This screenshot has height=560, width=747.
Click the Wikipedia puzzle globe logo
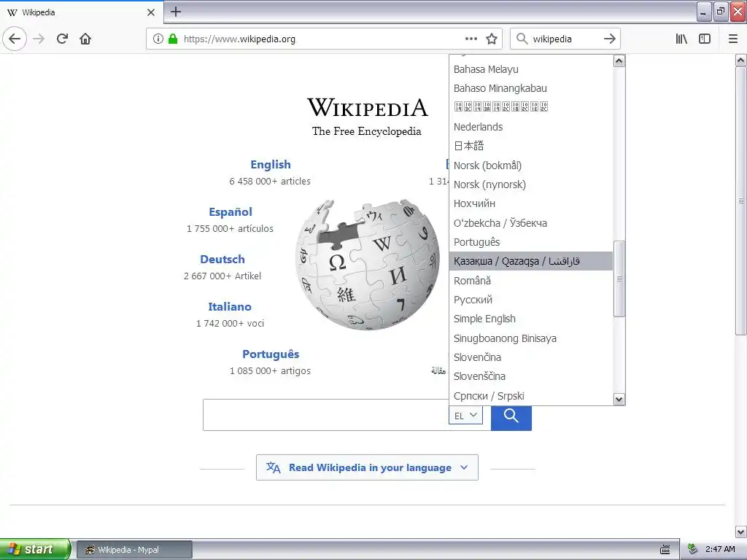(x=368, y=264)
